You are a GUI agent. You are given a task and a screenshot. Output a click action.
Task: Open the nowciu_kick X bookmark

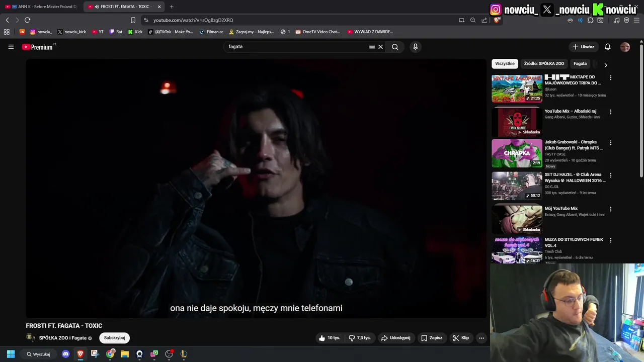point(72,32)
